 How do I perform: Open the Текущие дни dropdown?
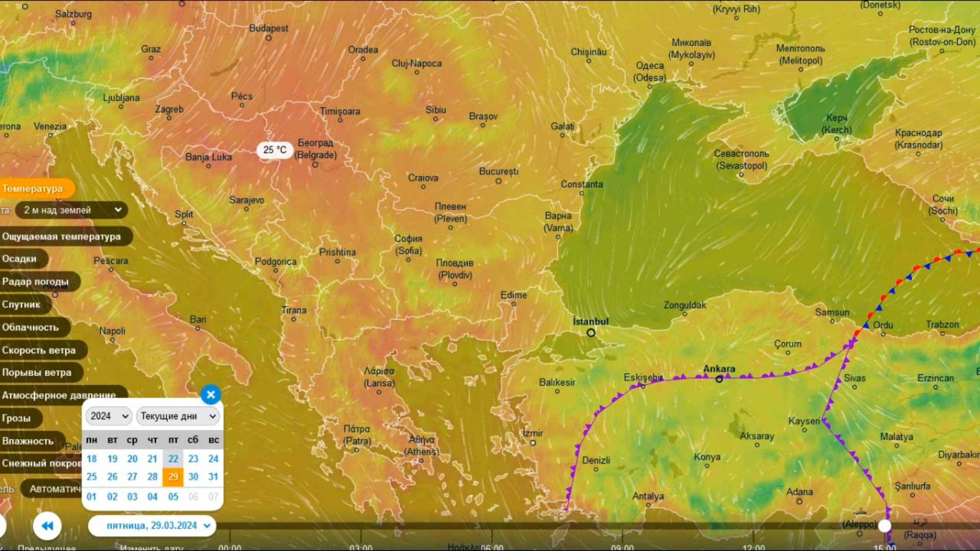[x=178, y=416]
